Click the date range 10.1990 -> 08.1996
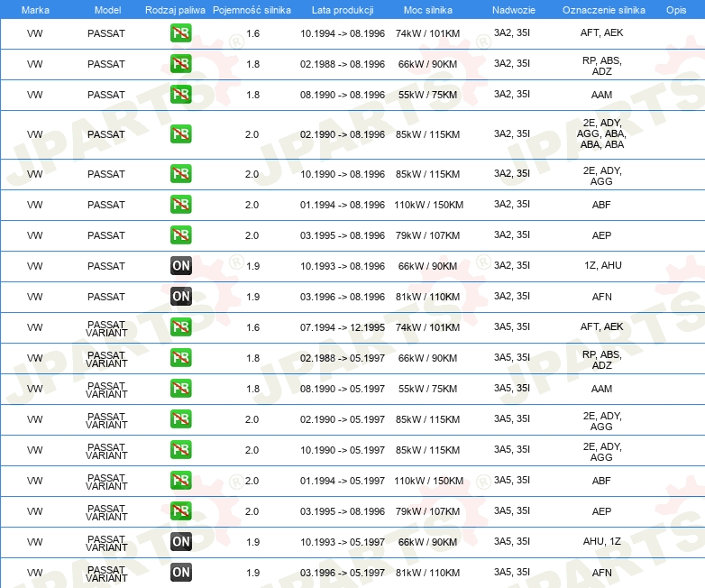 click(x=343, y=174)
